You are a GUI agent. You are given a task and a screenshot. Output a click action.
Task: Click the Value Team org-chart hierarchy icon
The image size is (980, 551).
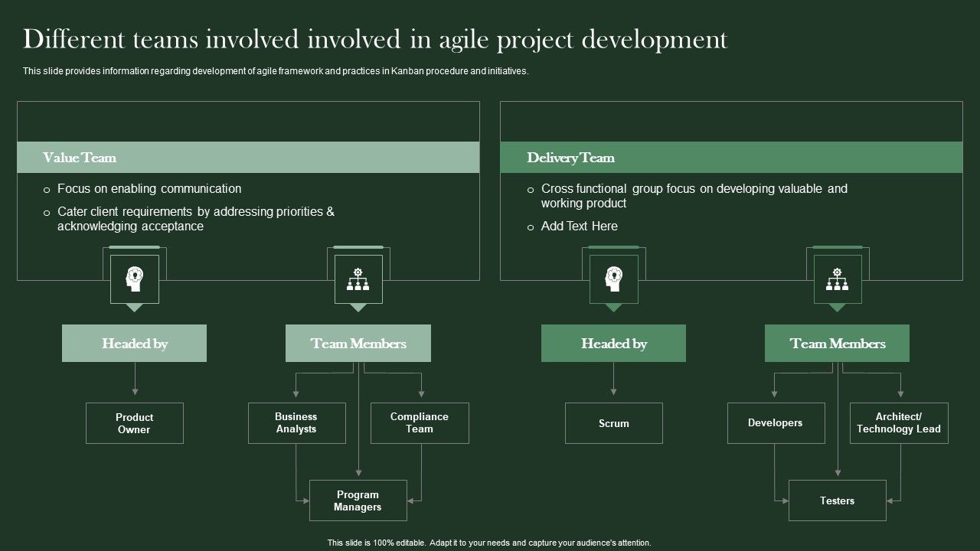[358, 279]
